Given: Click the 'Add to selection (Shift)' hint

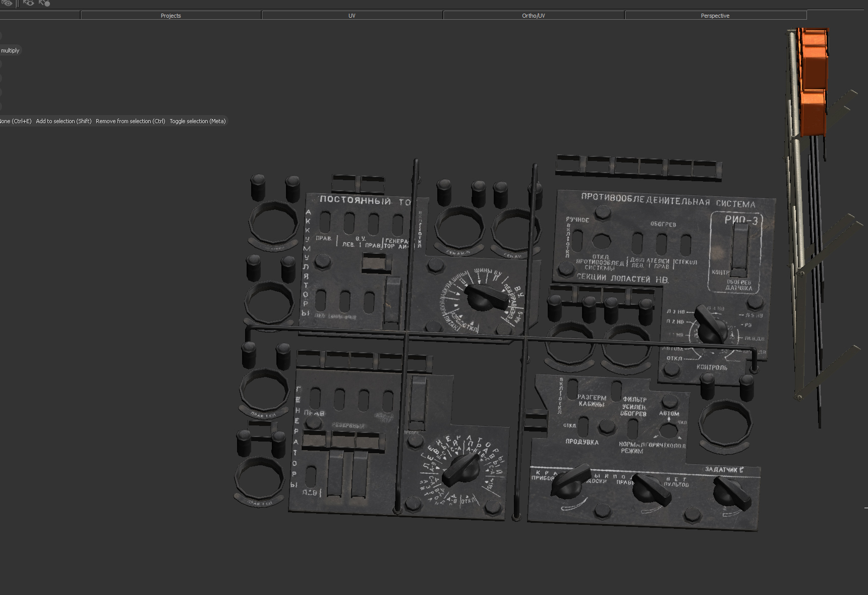Looking at the screenshot, I should (64, 121).
